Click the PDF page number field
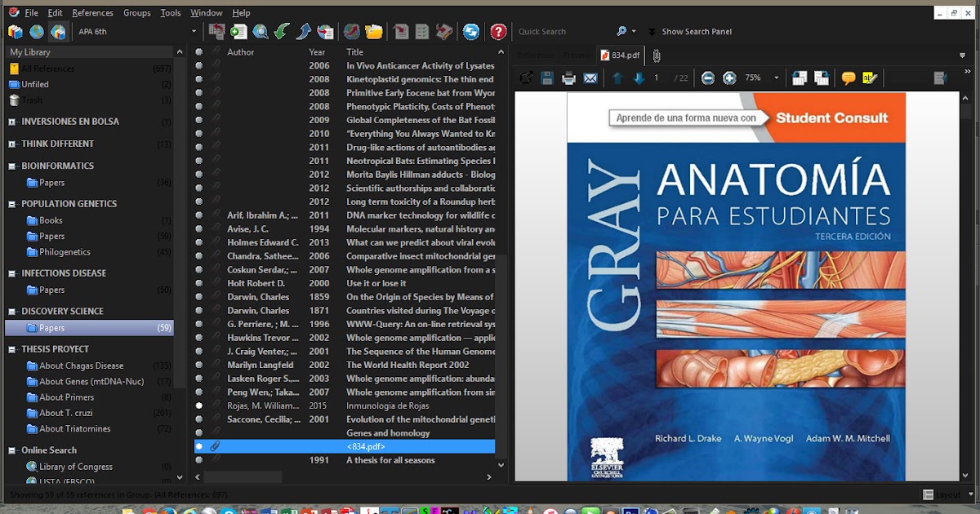 click(658, 78)
